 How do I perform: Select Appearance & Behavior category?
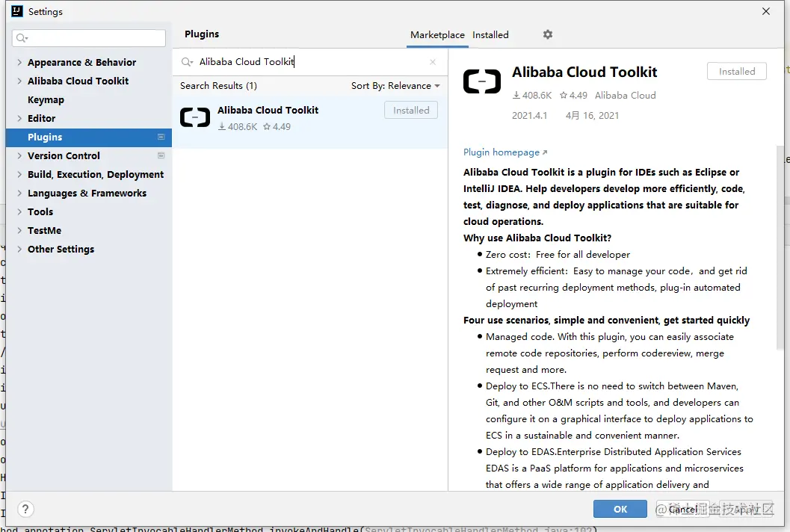81,63
